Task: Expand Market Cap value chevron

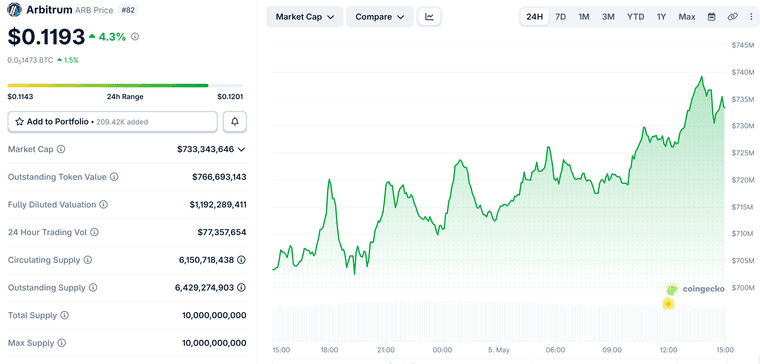Action: pyautogui.click(x=242, y=149)
